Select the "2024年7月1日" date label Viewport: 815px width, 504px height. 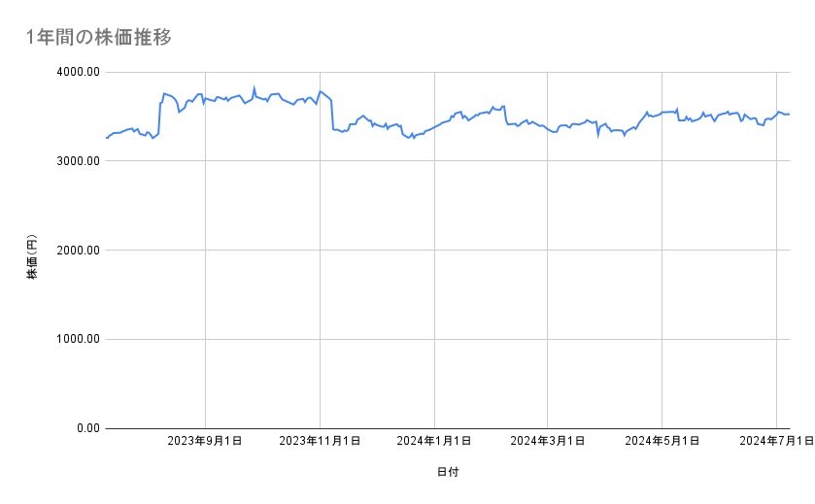click(x=776, y=442)
